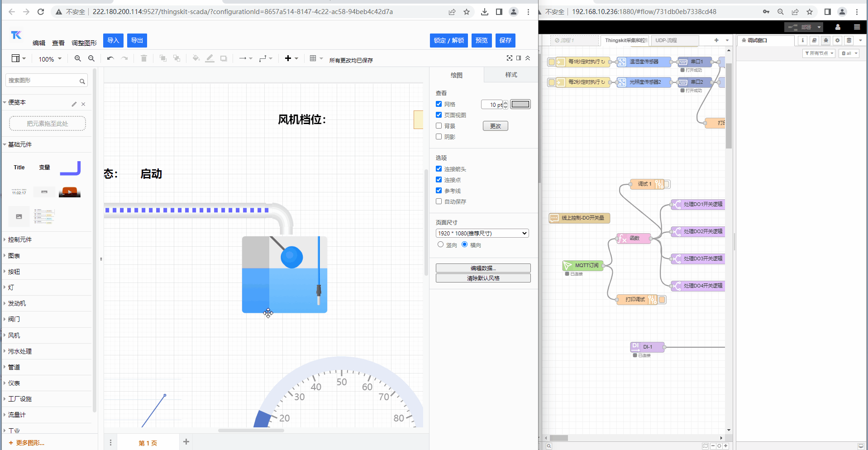Click the delete trash icon

click(144, 58)
